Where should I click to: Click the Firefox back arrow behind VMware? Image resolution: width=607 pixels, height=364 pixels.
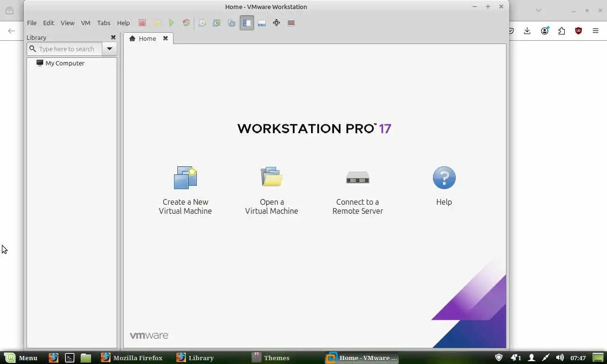11,31
